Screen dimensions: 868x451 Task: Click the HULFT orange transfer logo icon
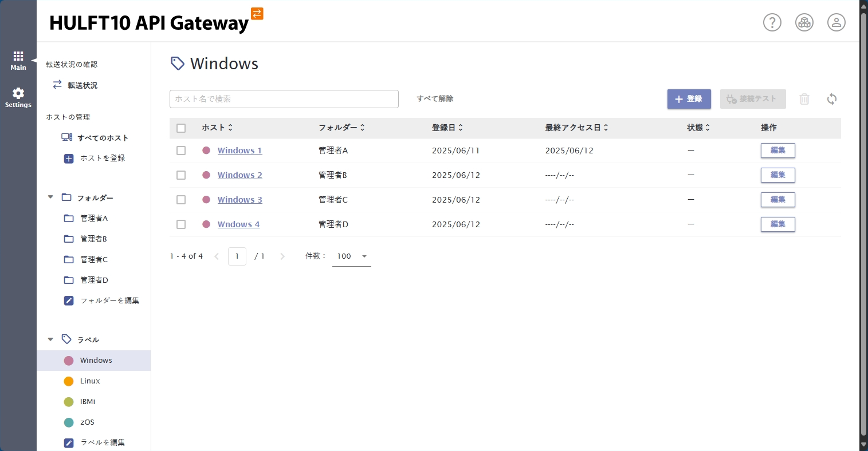[x=257, y=13]
